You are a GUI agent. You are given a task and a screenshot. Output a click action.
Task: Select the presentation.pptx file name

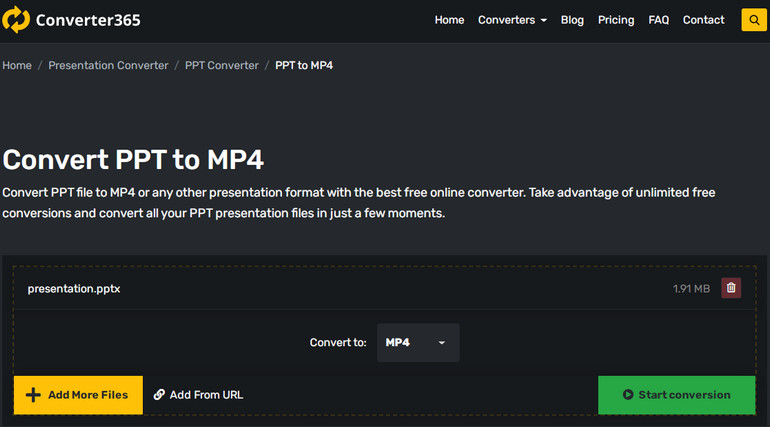coord(74,289)
